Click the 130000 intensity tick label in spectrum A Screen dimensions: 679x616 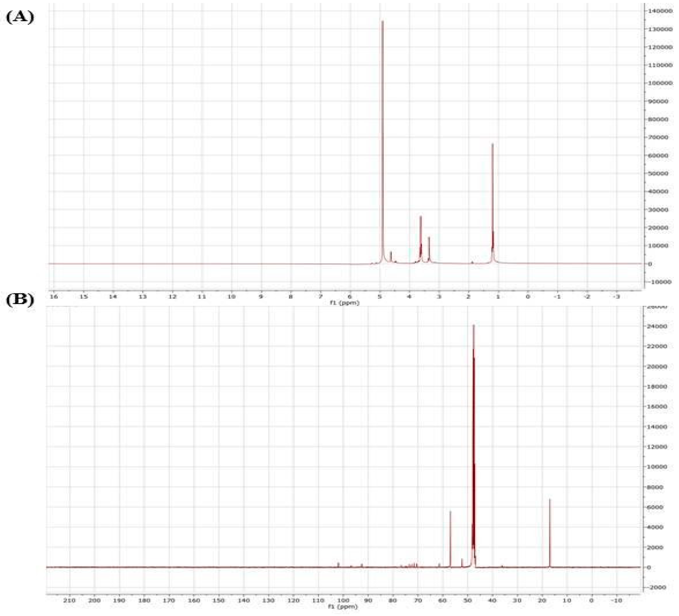[660, 29]
